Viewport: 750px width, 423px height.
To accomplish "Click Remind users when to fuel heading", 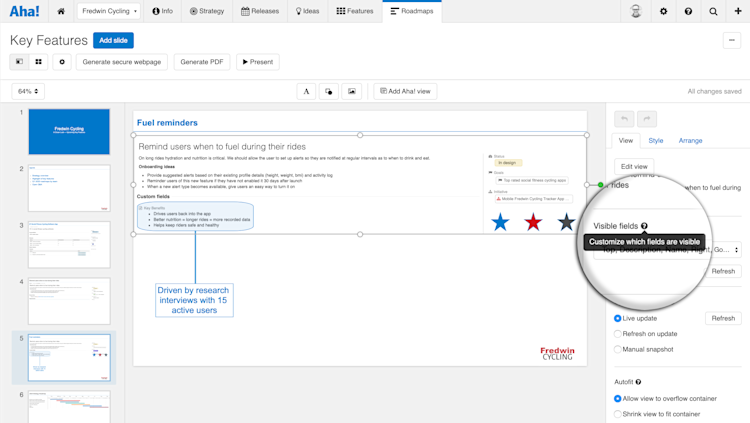I will click(x=222, y=146).
